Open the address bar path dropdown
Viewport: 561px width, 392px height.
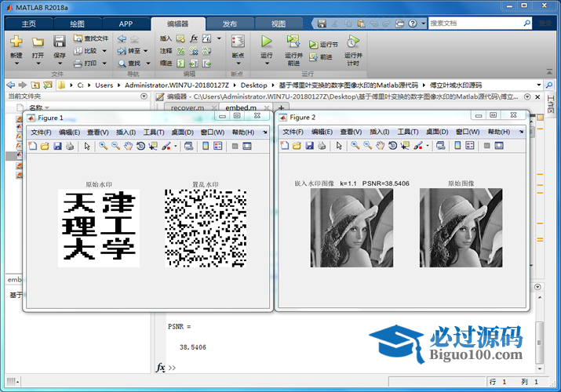click(539, 85)
